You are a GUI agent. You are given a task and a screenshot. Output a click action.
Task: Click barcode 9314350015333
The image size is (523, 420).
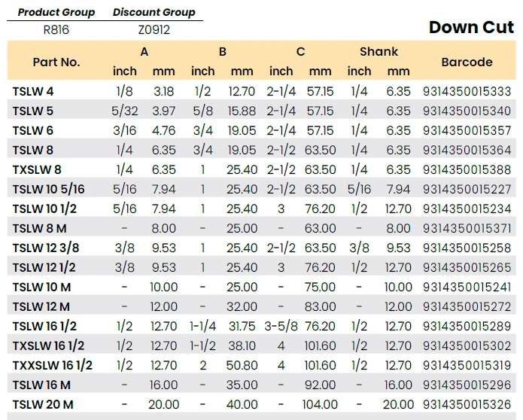(467, 92)
